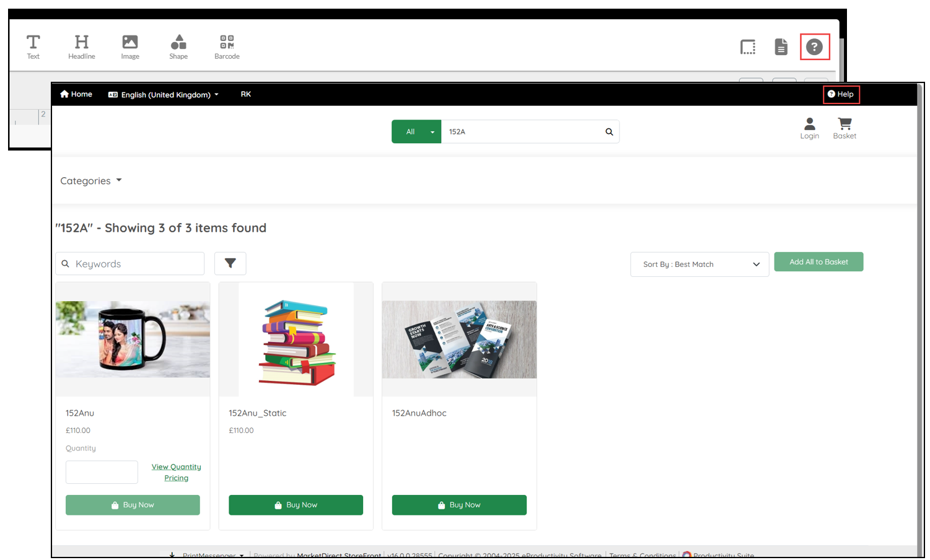Go to Home in the navigation bar
This screenshot has width=930, height=560.
click(76, 94)
